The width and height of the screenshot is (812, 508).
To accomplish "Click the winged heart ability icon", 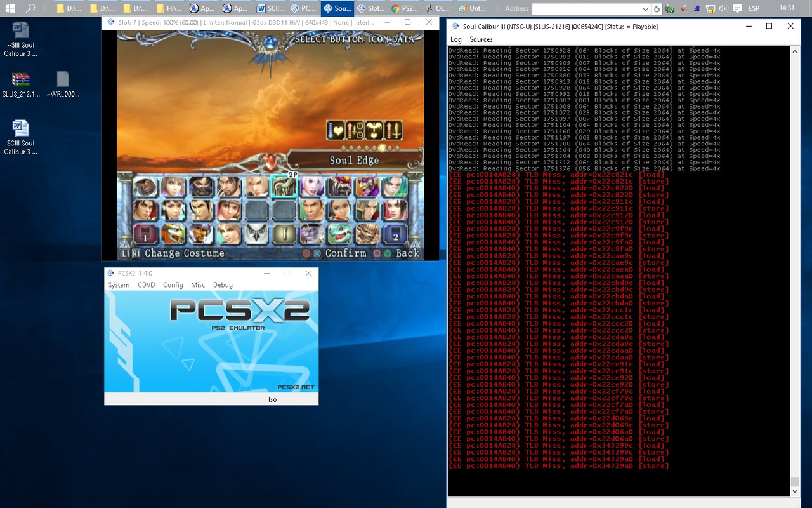I will point(374,130).
